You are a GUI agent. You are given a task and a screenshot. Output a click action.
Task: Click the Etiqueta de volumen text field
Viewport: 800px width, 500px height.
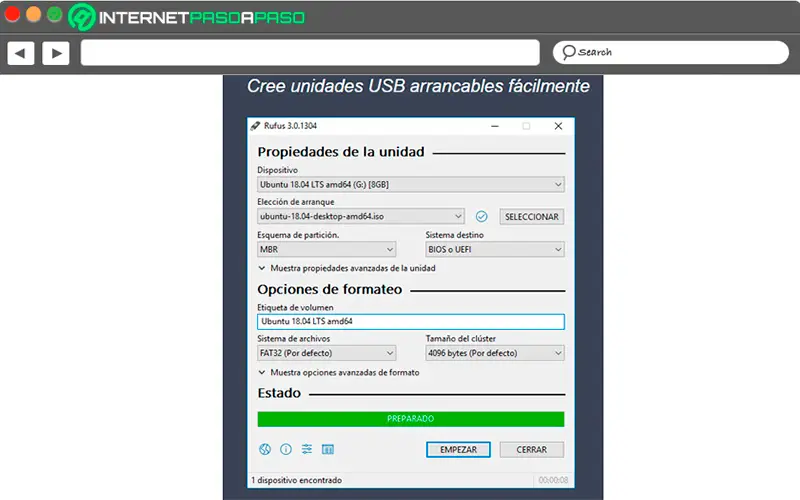411,321
